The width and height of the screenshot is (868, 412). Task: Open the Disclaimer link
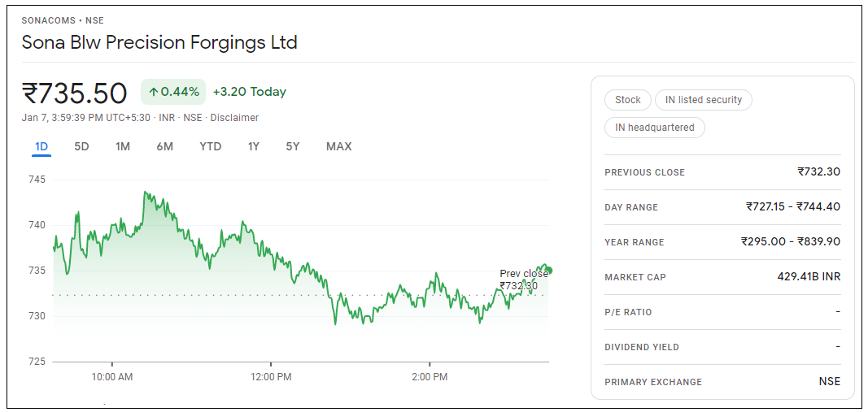(x=234, y=118)
